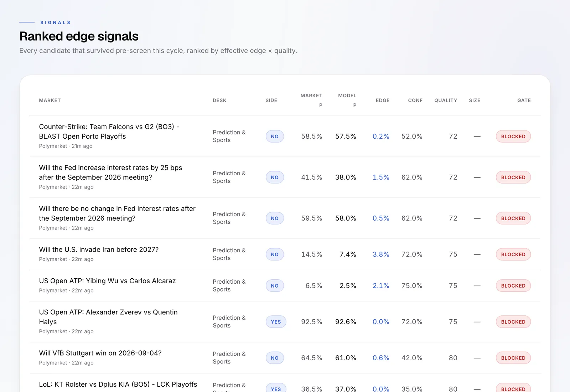
Task: Click the BLOCKED badge for Zverev vs Halys row
Action: (x=513, y=322)
